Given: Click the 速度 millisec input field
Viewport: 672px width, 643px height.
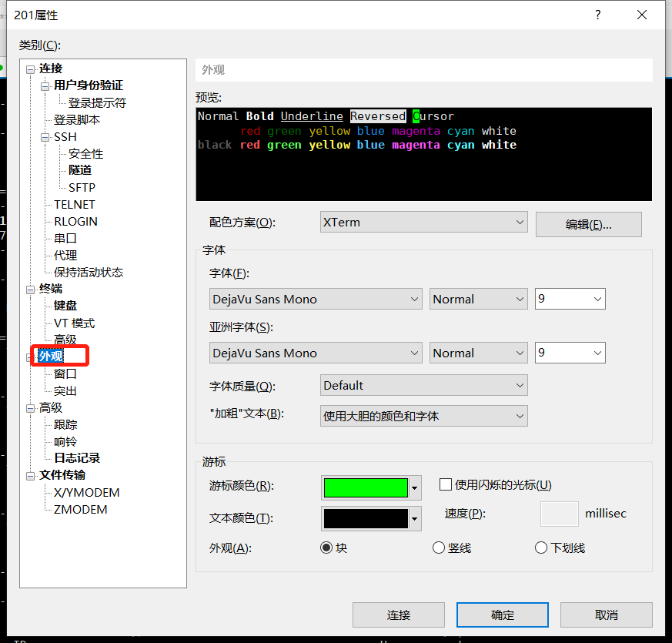Looking at the screenshot, I should tap(560, 514).
